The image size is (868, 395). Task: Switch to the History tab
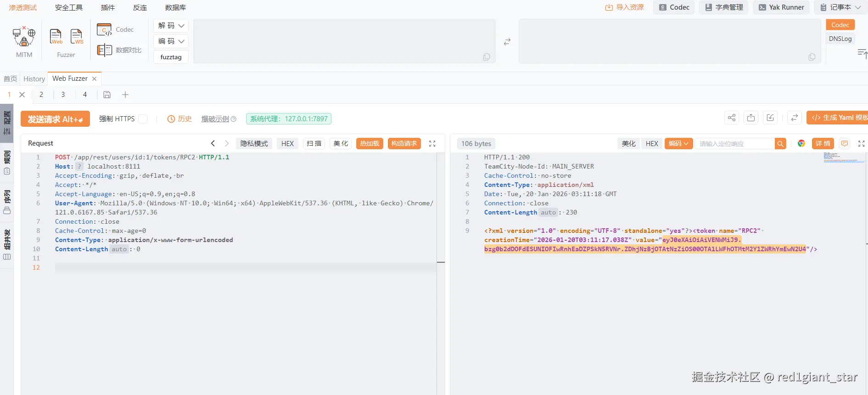(x=34, y=79)
